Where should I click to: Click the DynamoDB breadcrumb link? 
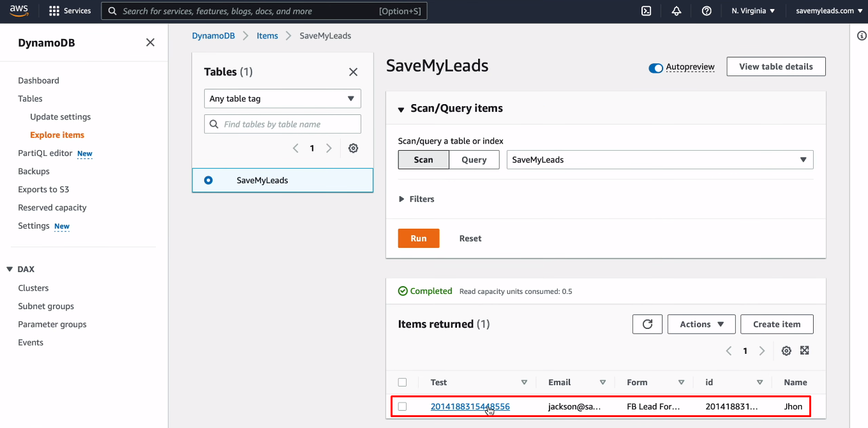(x=213, y=36)
